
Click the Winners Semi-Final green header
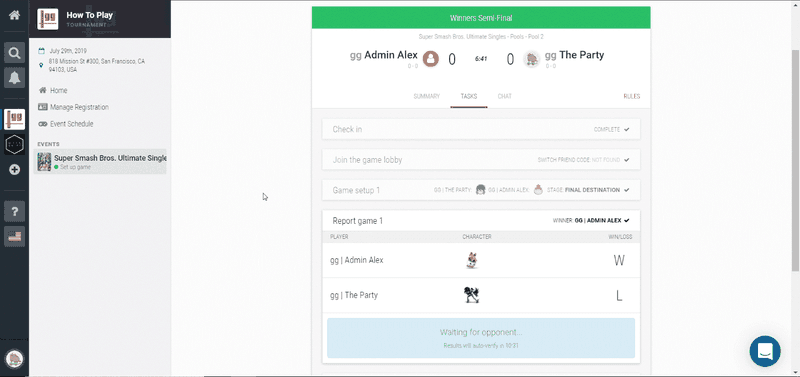click(481, 18)
